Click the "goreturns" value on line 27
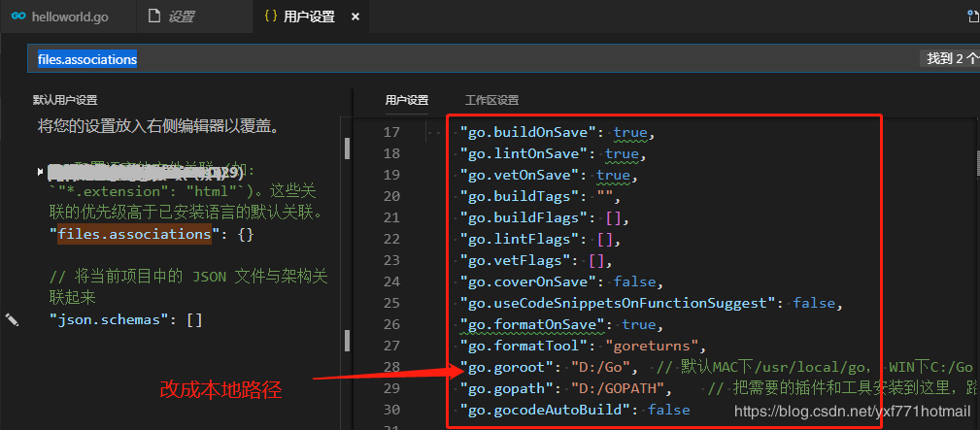This screenshot has width=980, height=430. pos(653,346)
